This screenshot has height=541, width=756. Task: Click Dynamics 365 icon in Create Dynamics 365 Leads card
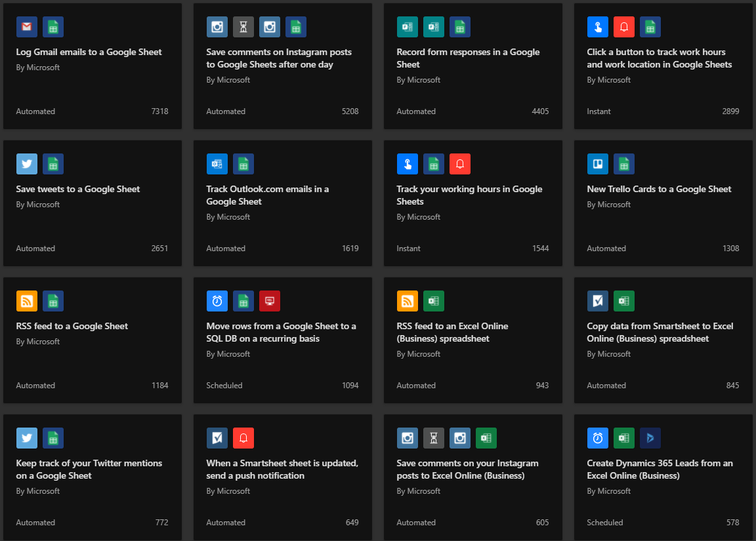pyautogui.click(x=650, y=438)
